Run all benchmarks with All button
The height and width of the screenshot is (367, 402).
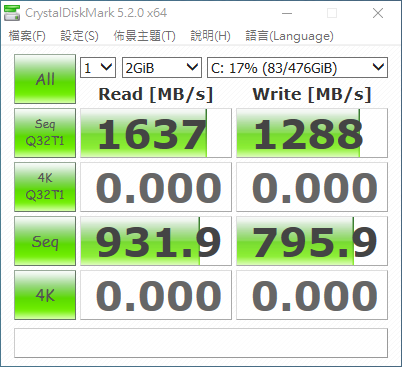pyautogui.click(x=45, y=79)
